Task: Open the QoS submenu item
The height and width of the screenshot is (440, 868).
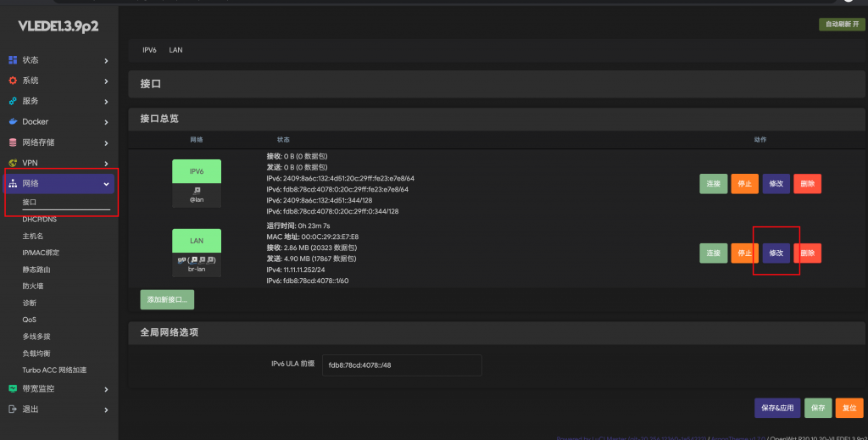Action: 30,320
